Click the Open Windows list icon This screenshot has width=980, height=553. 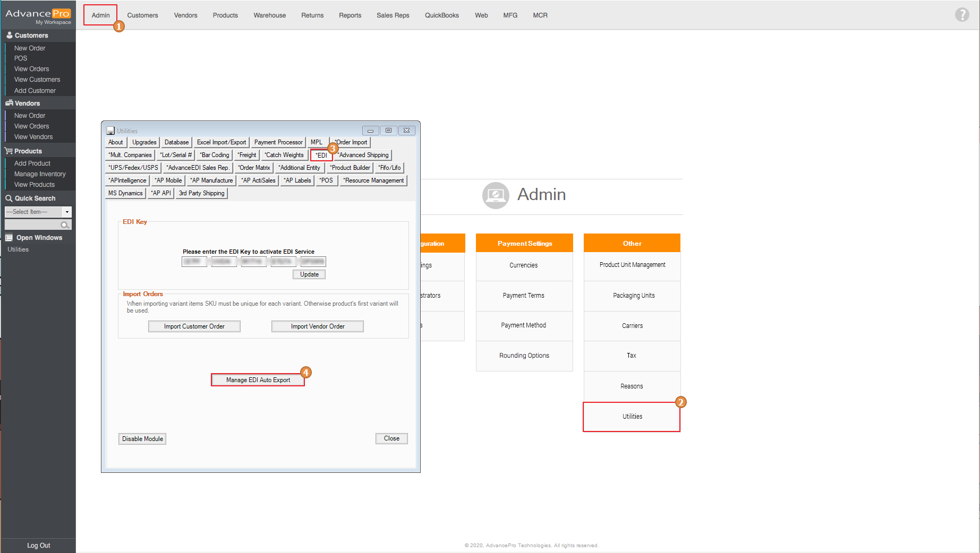[x=9, y=238]
